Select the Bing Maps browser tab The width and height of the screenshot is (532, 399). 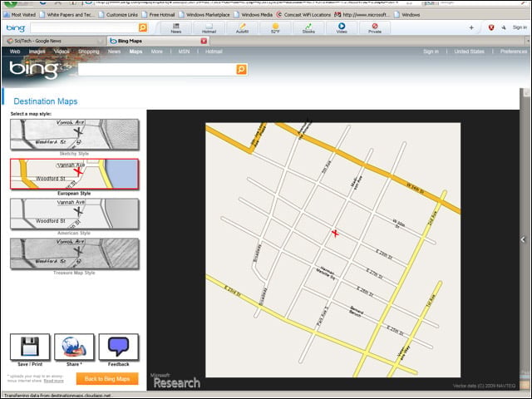coord(158,41)
